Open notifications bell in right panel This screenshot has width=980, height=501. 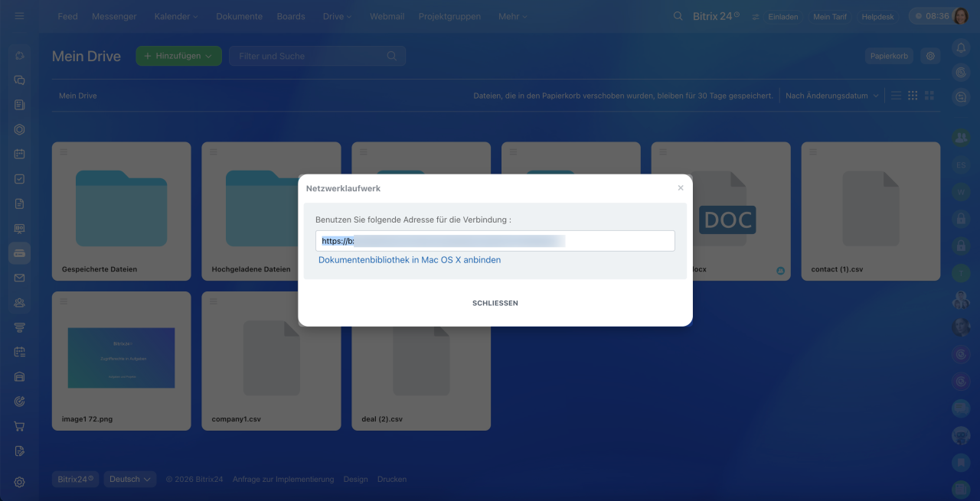point(961,47)
